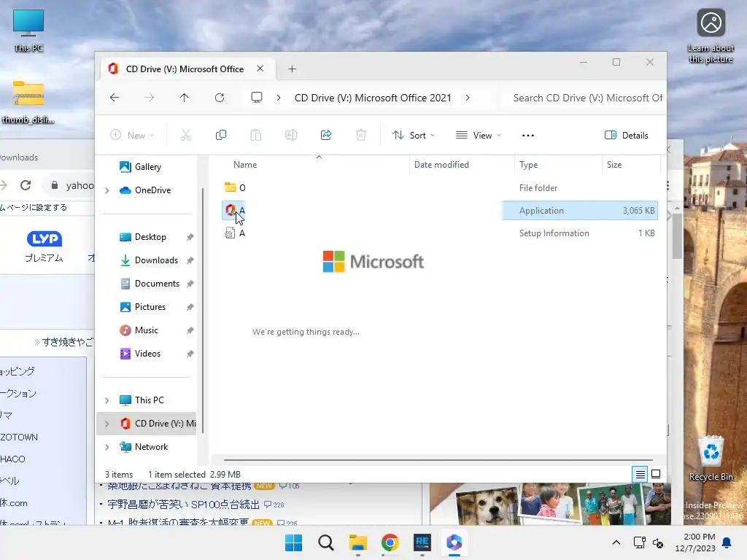747x560 pixels.
Task: Open Documents quick access folder
Action: pyautogui.click(x=157, y=284)
